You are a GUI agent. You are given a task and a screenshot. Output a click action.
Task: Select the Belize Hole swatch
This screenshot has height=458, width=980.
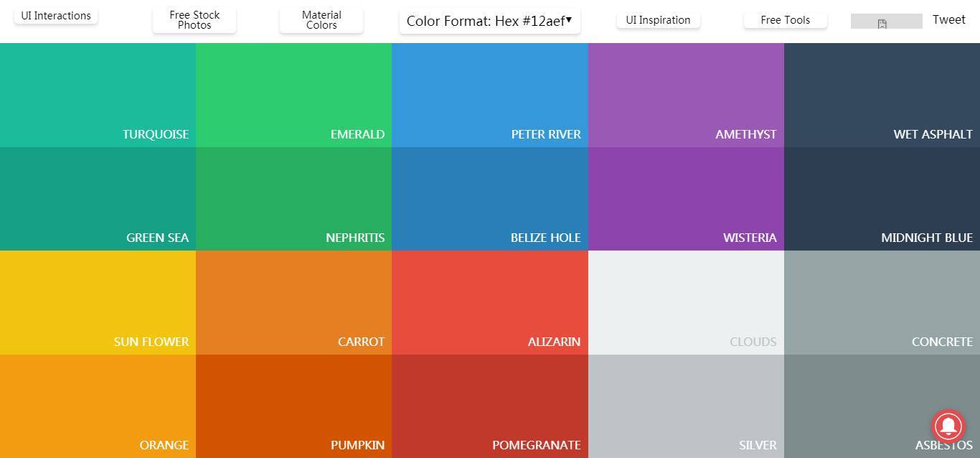click(489, 199)
